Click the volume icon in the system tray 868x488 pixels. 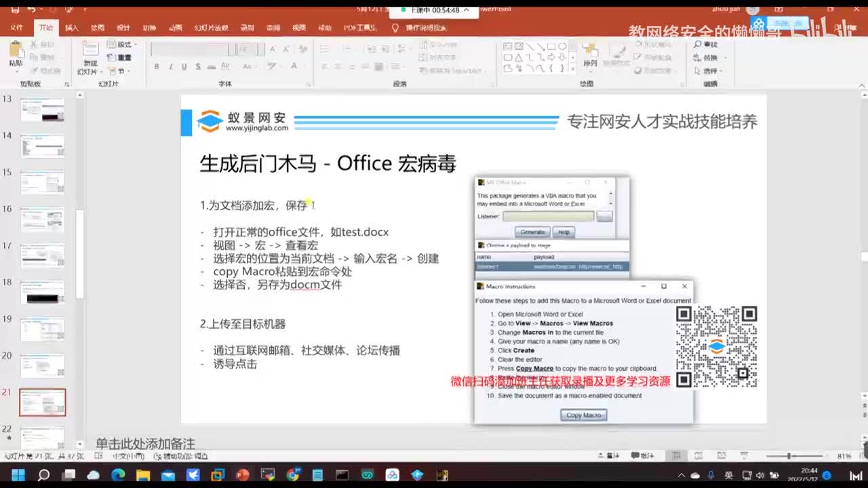click(759, 475)
